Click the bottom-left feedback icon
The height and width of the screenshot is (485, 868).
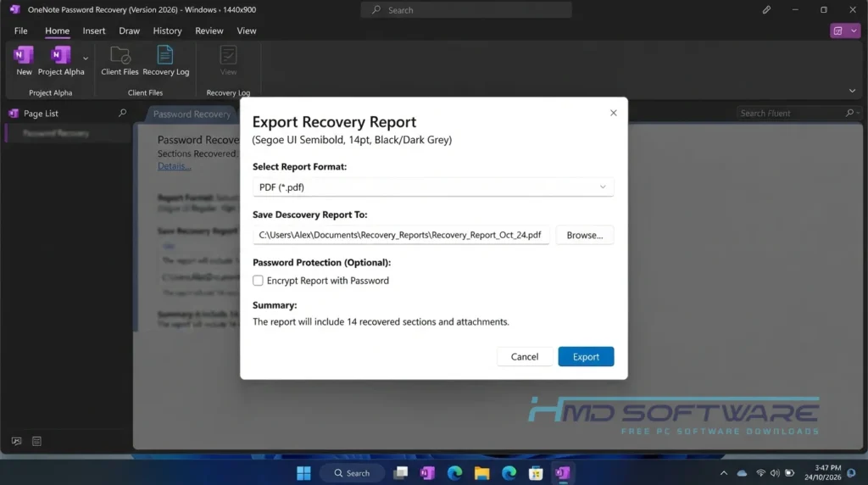[17, 441]
